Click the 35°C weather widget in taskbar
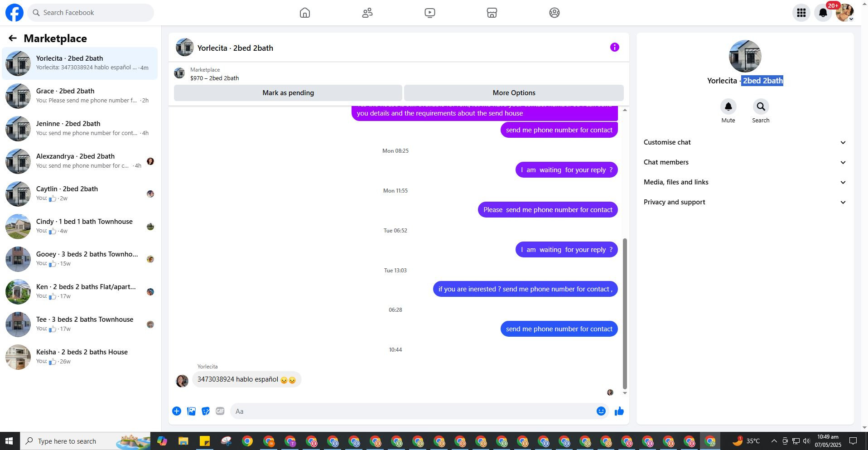The height and width of the screenshot is (450, 868). (746, 441)
